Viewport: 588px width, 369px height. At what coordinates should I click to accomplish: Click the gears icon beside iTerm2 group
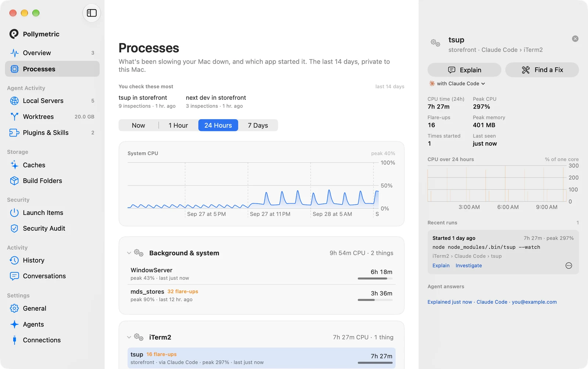[139, 337]
